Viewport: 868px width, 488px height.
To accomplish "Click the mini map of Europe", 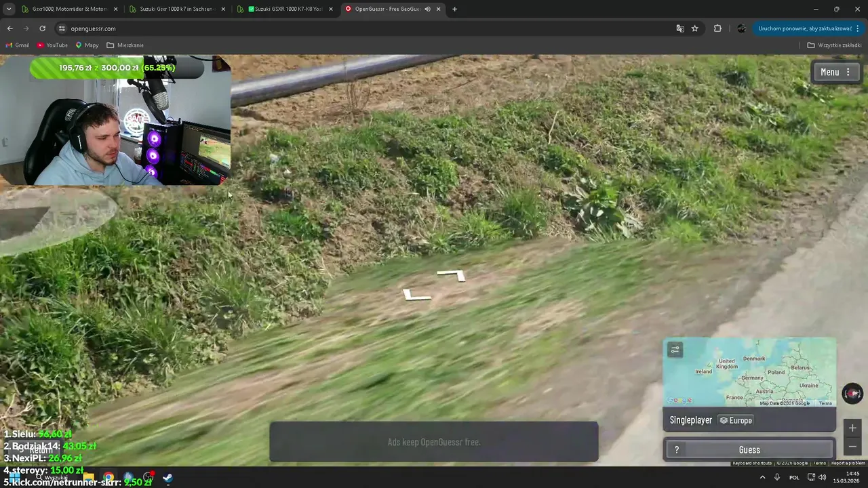I will (749, 372).
